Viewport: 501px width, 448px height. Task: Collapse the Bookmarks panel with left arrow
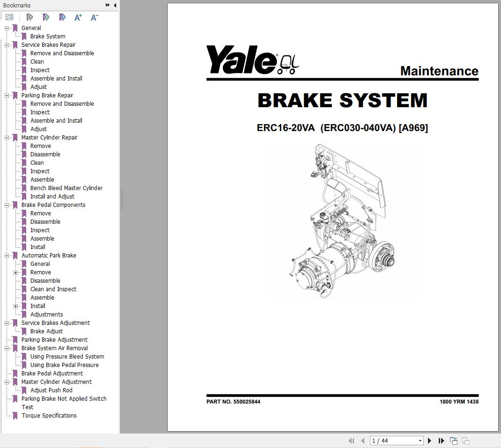(x=115, y=5)
